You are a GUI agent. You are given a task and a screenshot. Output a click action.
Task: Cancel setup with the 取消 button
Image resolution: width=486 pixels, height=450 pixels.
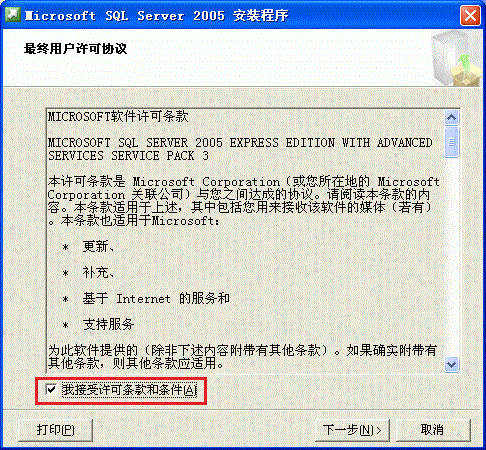[x=433, y=430]
